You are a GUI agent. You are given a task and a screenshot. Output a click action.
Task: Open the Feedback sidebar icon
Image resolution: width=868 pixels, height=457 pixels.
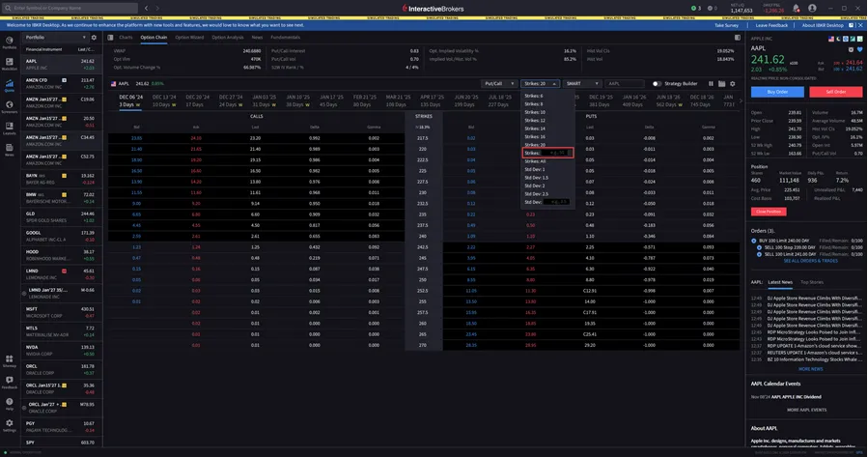(10, 383)
